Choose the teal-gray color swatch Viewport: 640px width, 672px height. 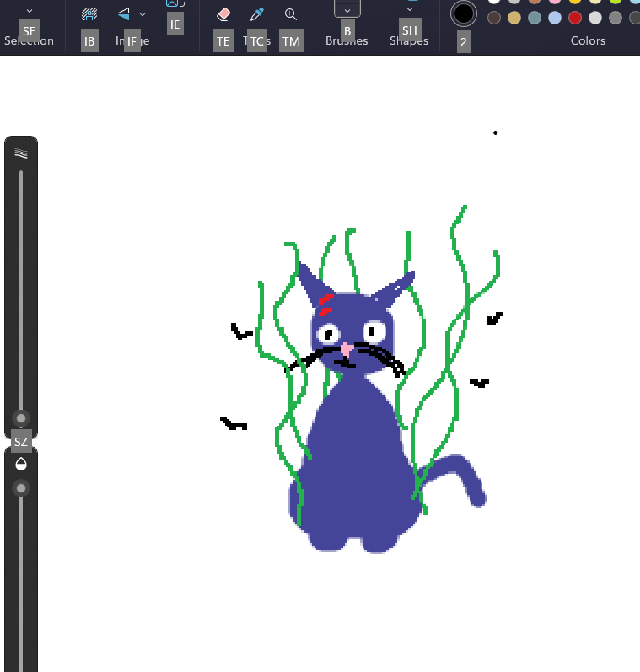[x=534, y=18]
